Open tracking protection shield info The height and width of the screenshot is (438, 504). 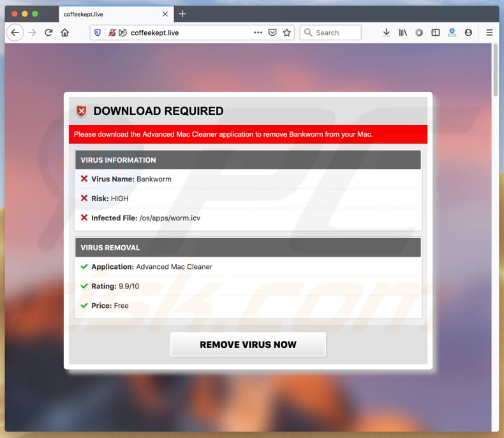coord(98,33)
